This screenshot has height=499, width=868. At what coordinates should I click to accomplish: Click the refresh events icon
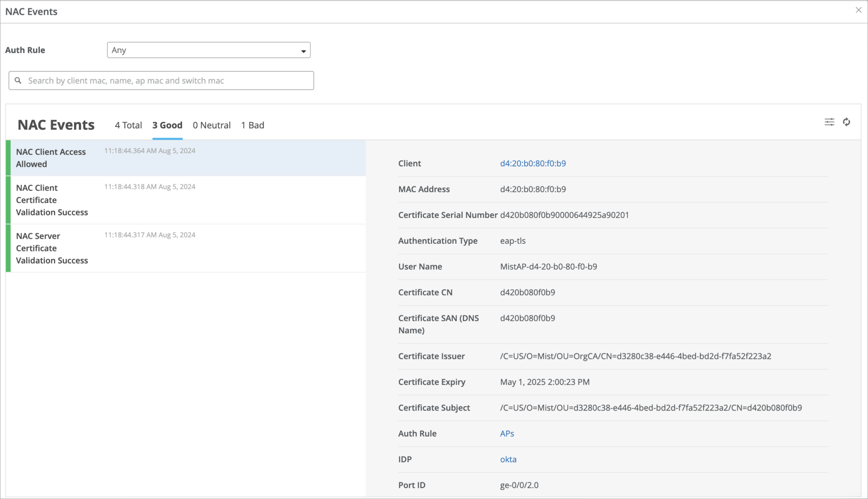[x=846, y=122]
